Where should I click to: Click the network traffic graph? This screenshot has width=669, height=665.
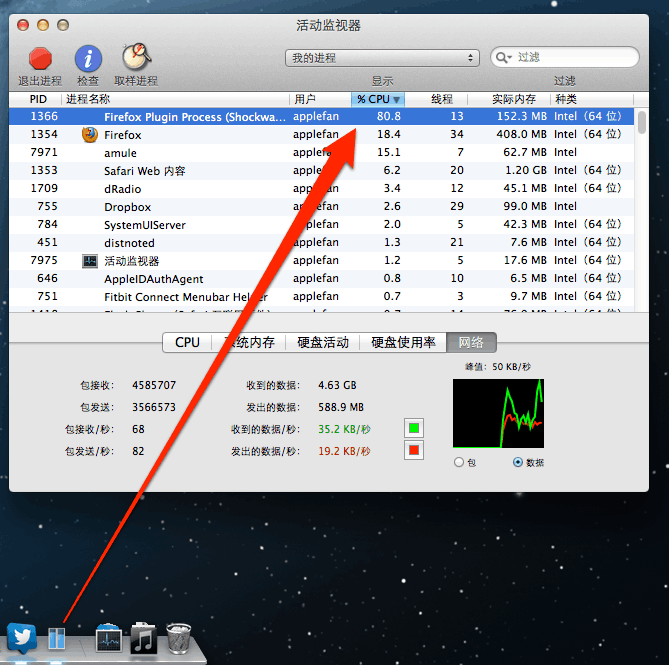coord(498,413)
